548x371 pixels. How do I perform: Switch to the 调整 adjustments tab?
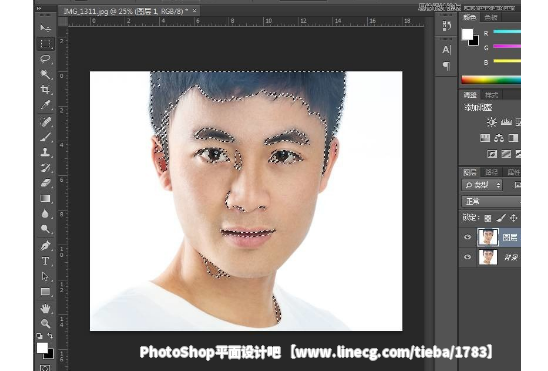(x=470, y=95)
